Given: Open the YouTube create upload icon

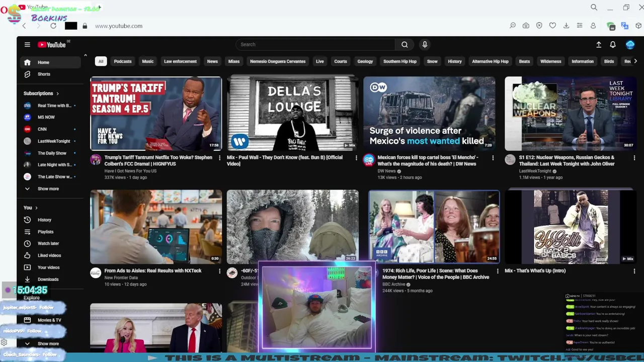Looking at the screenshot, I should coord(599,45).
